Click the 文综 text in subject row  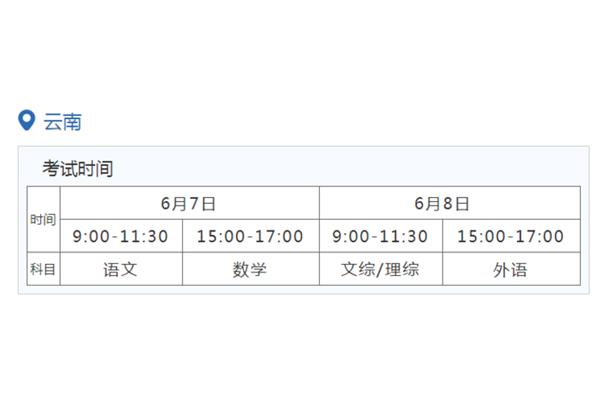point(358,269)
